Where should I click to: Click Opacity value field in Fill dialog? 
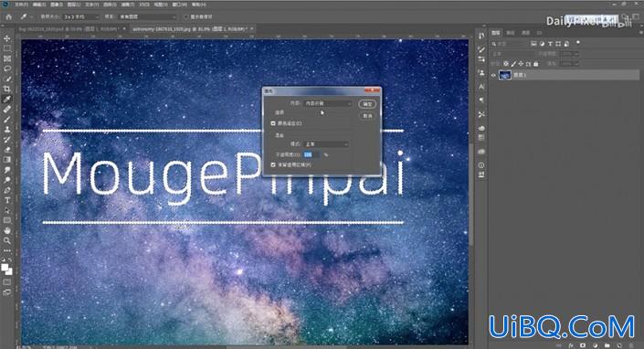(311, 154)
